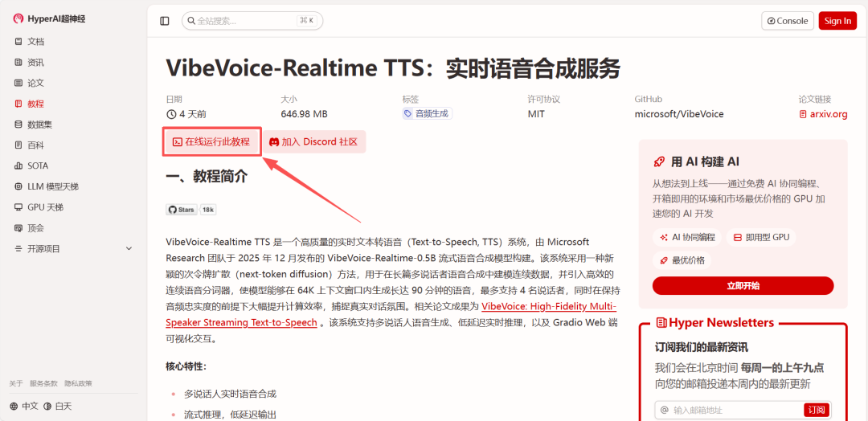The image size is (868, 421).
Task: Open the 隐私政策 footer link
Action: tap(78, 383)
